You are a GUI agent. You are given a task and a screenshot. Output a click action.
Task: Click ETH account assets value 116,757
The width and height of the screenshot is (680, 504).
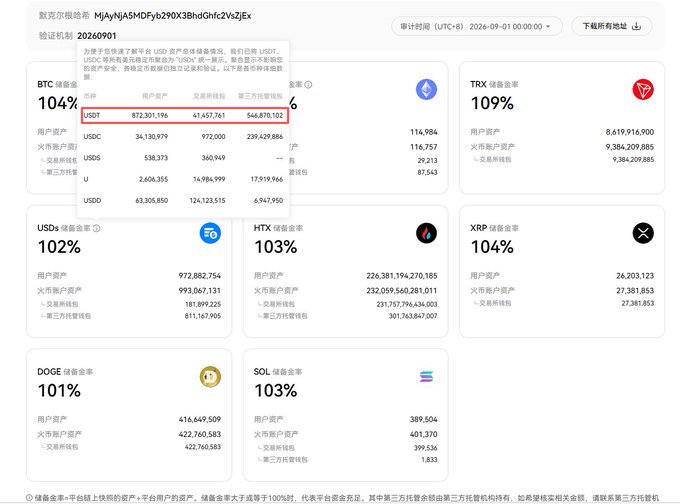pos(424,147)
